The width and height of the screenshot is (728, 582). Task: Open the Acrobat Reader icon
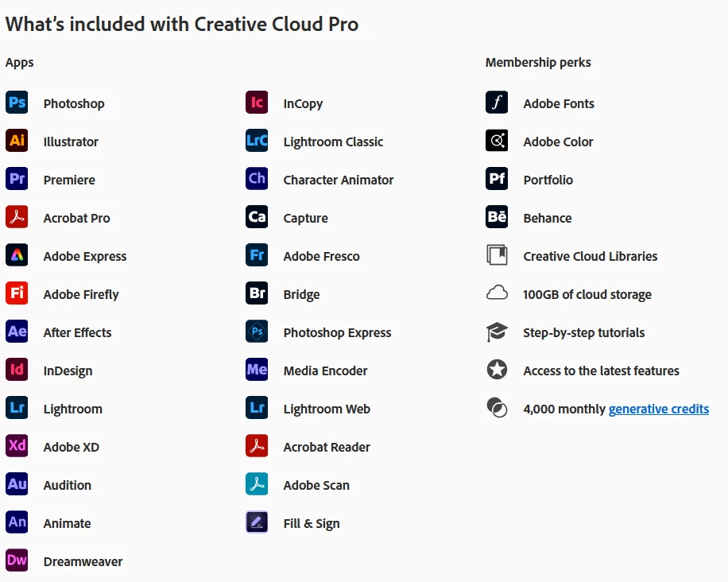[257, 445]
